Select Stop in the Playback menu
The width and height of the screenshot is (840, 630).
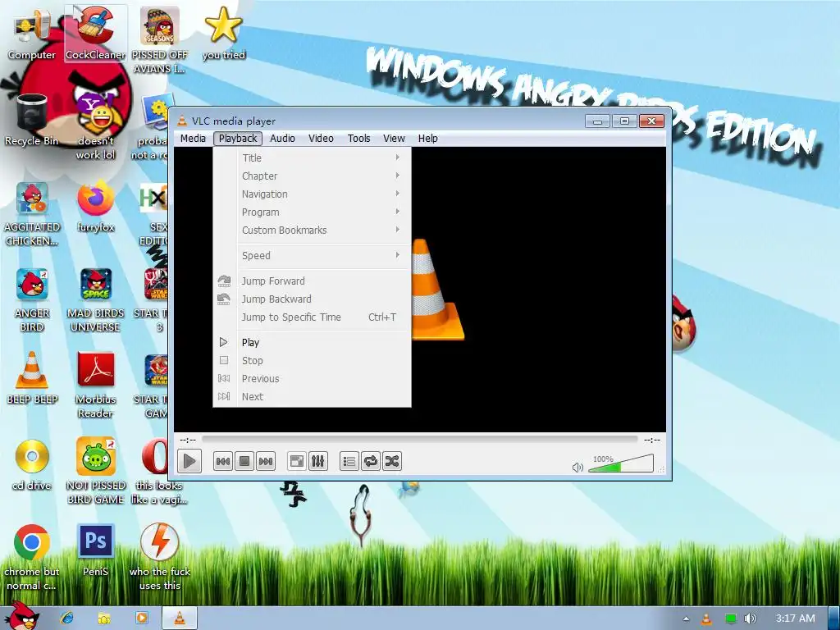click(313, 361)
